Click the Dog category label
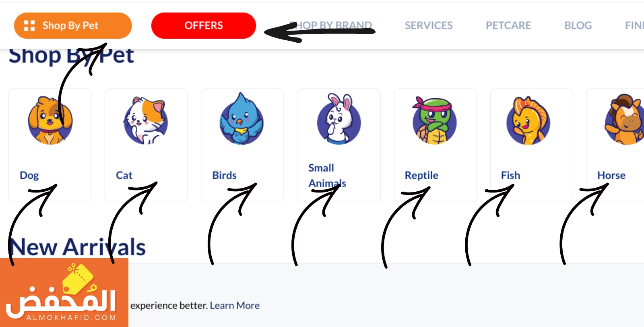The height and width of the screenshot is (327, 644). point(29,176)
